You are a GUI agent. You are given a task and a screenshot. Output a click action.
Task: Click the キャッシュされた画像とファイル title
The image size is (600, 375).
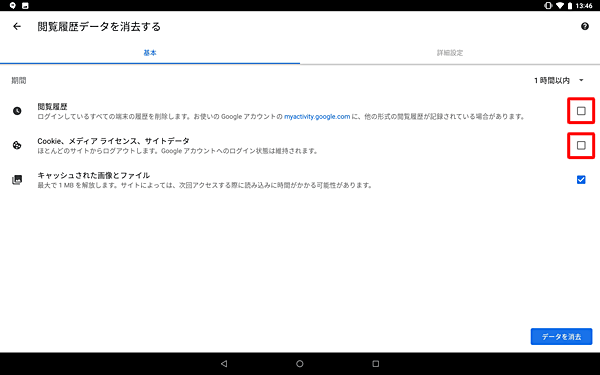tap(93, 176)
